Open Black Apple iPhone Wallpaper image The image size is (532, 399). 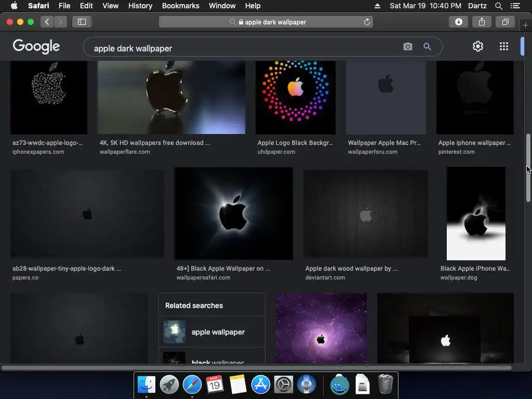click(x=476, y=214)
